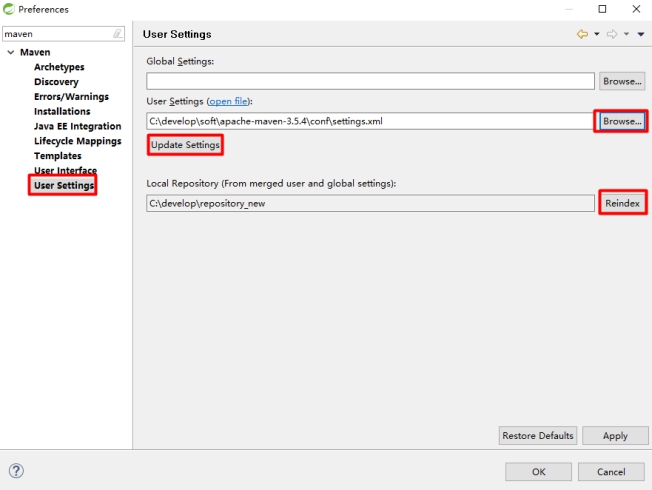Select Templates in the Maven tree

tap(57, 156)
